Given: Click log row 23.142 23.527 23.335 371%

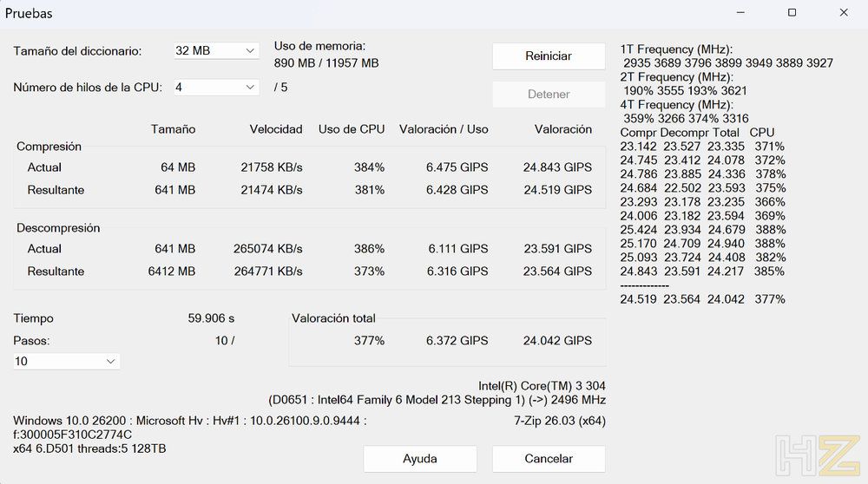Looking at the screenshot, I should tap(702, 147).
